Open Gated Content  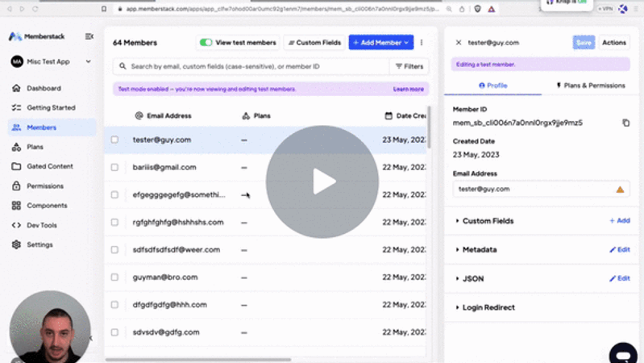click(50, 166)
